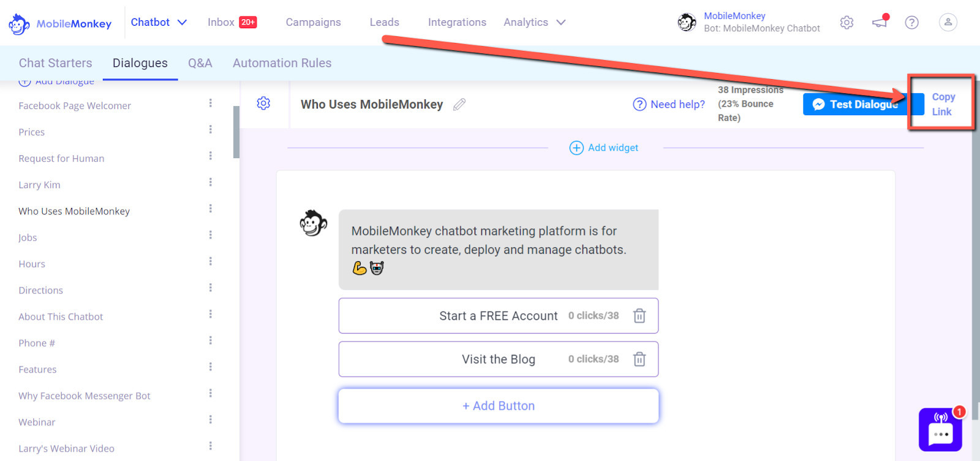Image resolution: width=980 pixels, height=461 pixels.
Task: Click the user profile icon
Action: 948,22
